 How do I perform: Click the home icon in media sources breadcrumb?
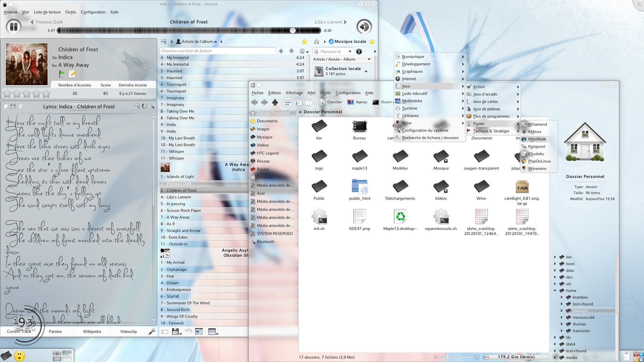coord(316,42)
